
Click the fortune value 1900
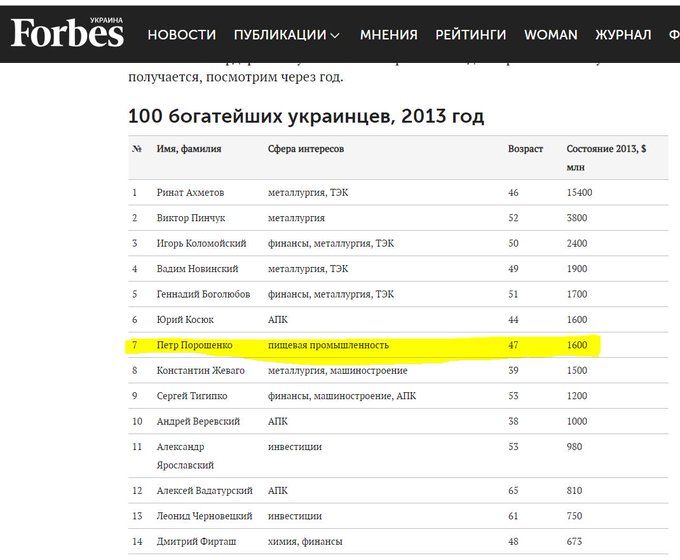click(577, 269)
